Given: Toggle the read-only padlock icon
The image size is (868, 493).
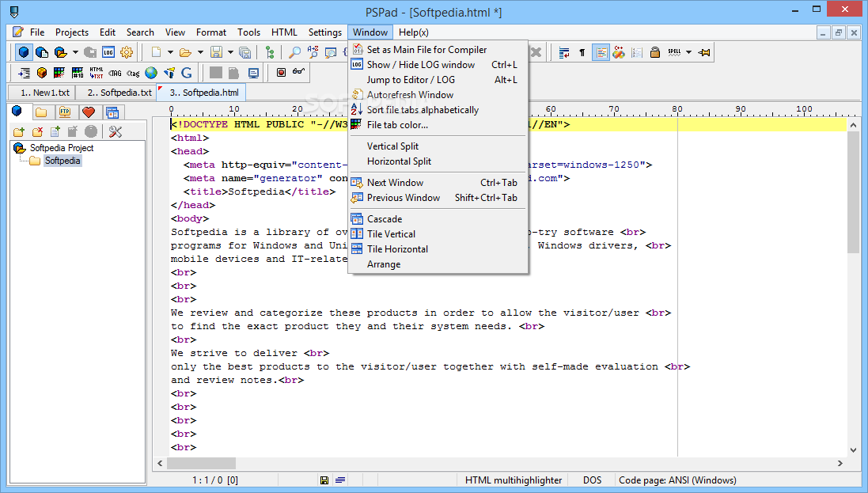Looking at the screenshot, I should click(x=655, y=52).
